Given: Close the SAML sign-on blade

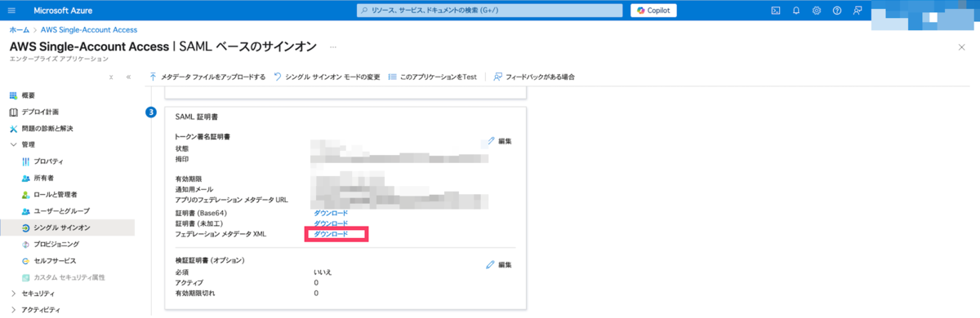Looking at the screenshot, I should click(961, 47).
